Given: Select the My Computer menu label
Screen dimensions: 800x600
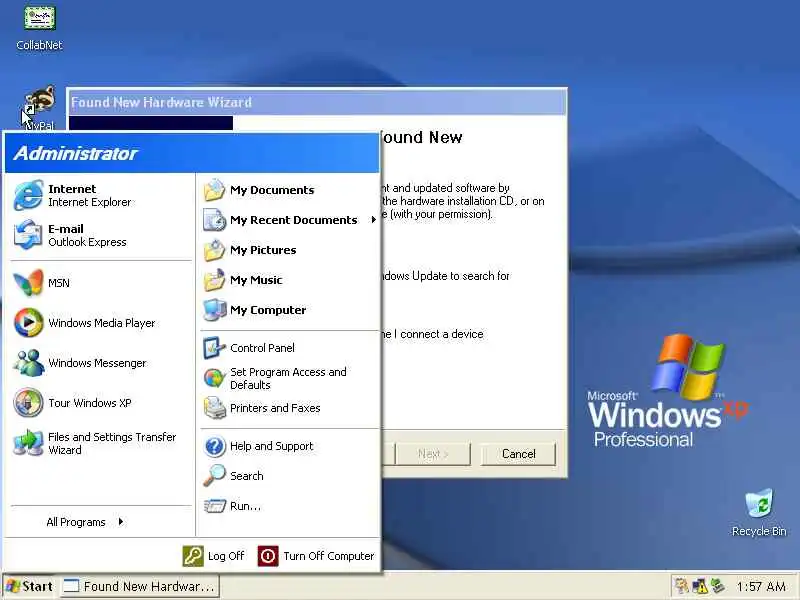Looking at the screenshot, I should [268, 310].
